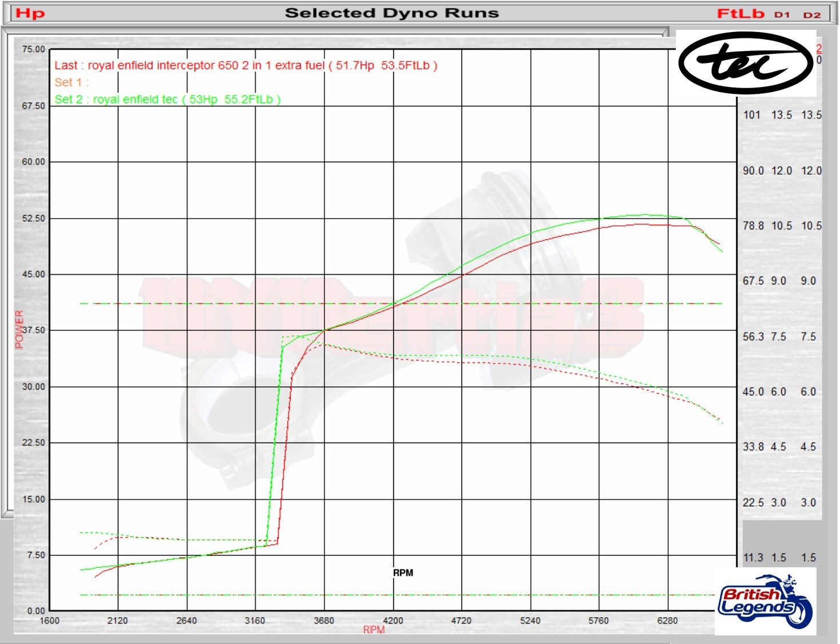Select the green Set 2 tec legend entry
The width and height of the screenshot is (840, 644).
[x=167, y=100]
